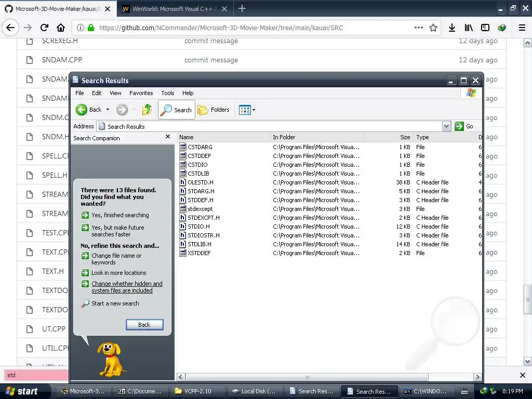Select the CSTDLIB file icon
The height and width of the screenshot is (399, 532).
[183, 174]
